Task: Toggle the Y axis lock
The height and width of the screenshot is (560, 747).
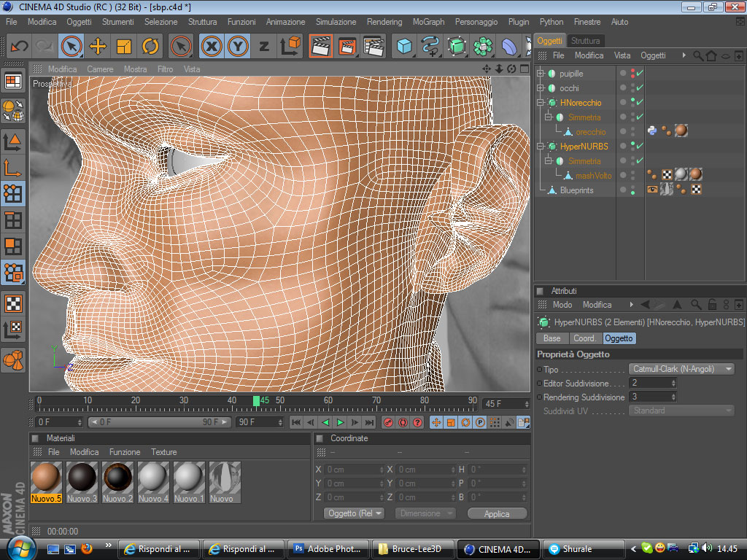Action: [238, 47]
